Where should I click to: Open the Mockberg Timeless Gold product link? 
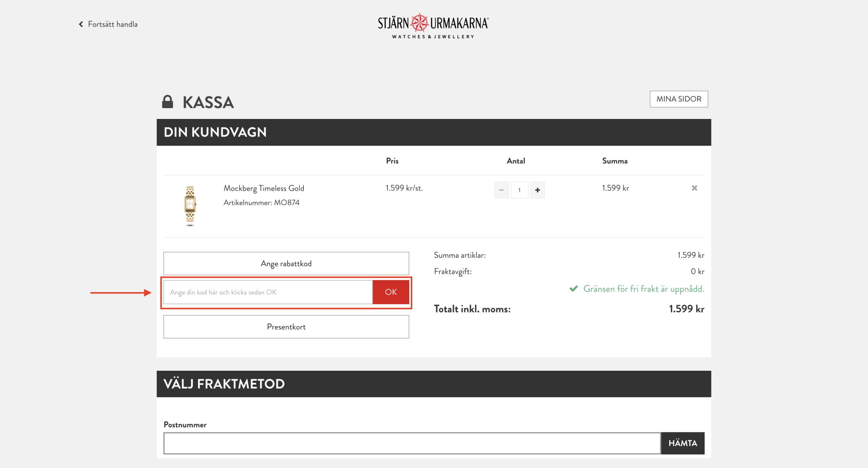264,188
